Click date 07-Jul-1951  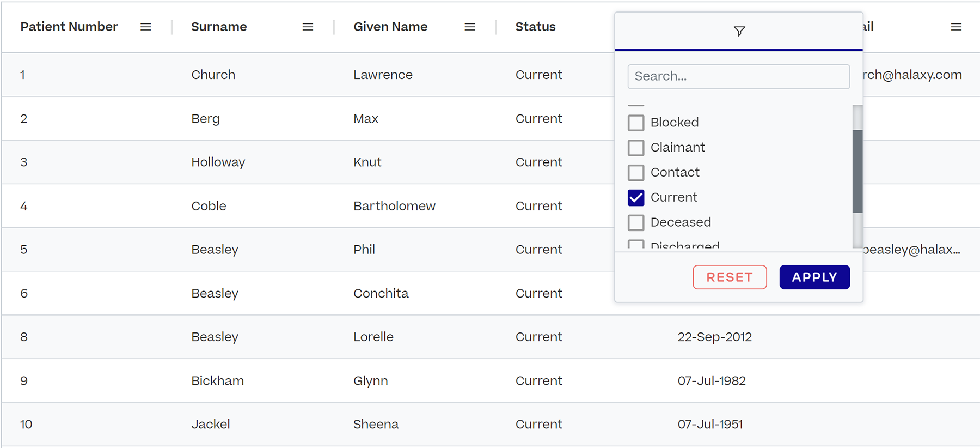click(x=710, y=424)
